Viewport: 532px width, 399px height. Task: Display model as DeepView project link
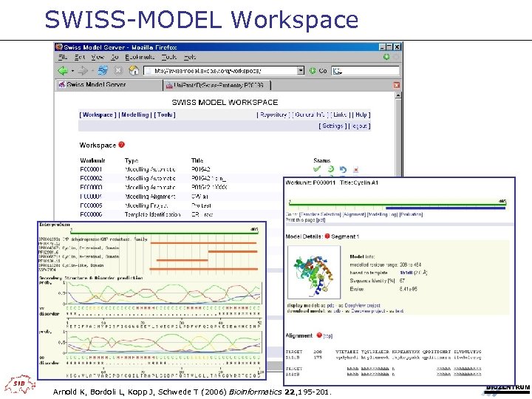pyautogui.click(x=362, y=305)
